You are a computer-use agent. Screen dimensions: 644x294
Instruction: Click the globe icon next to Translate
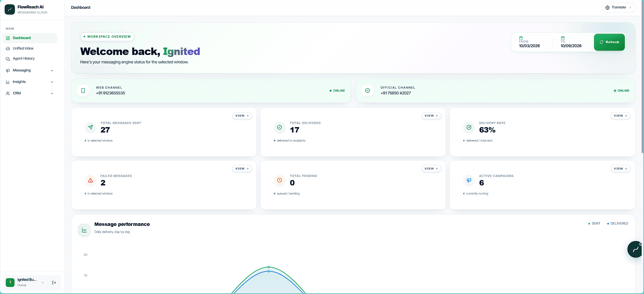pos(608,7)
